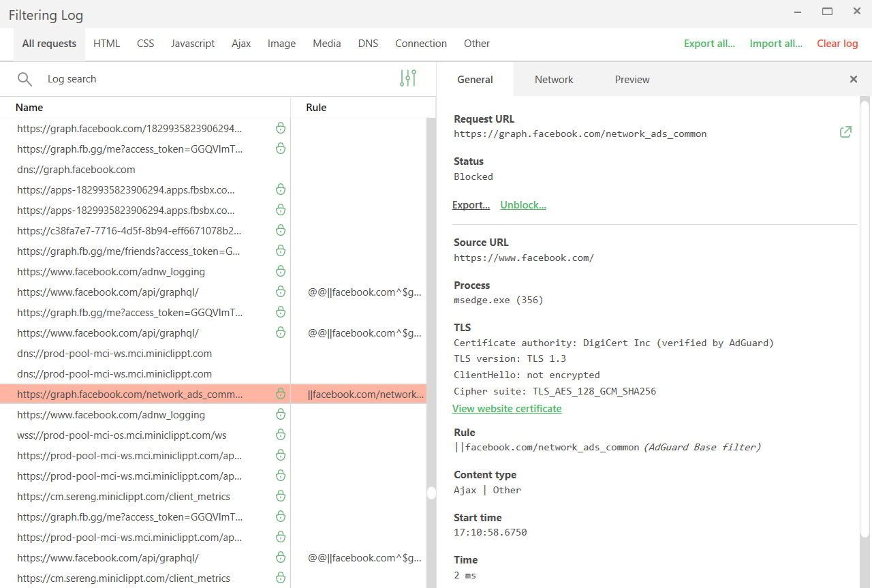Click the ClientHello: not encrypted line

(x=527, y=375)
